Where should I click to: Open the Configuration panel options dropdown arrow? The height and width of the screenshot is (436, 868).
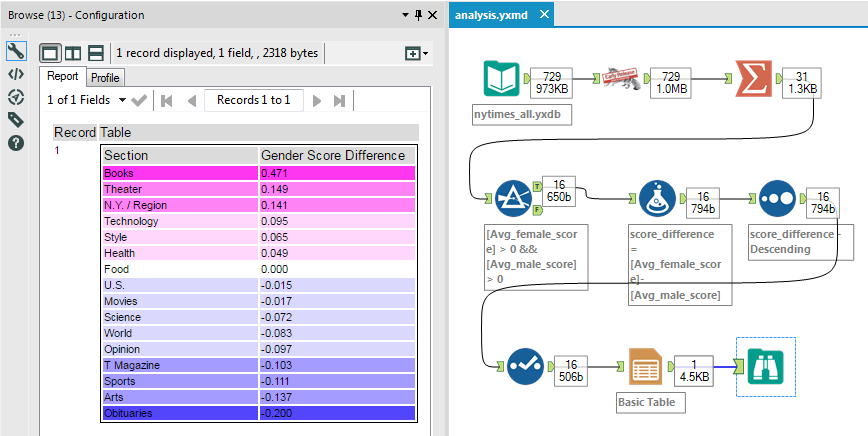coord(406,16)
